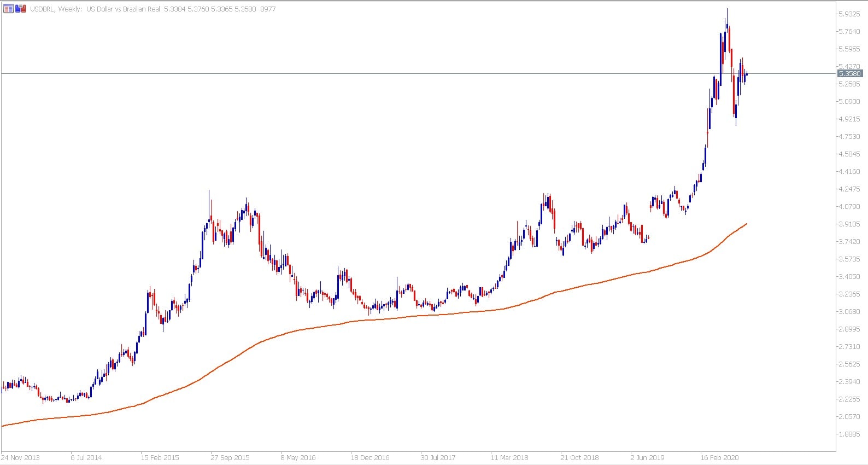
Task: Click the 3.5735 price axis label
Action: (849, 259)
